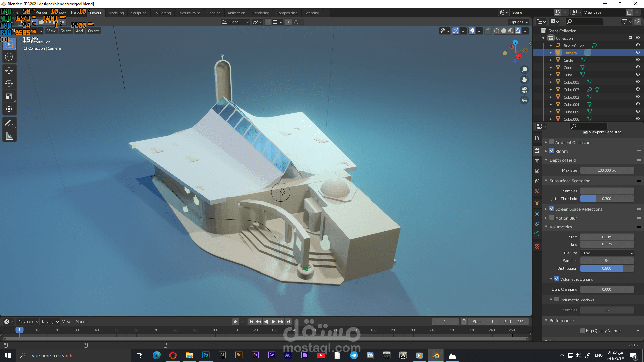
Task: Hide the Cone object in outliner
Action: point(638,67)
